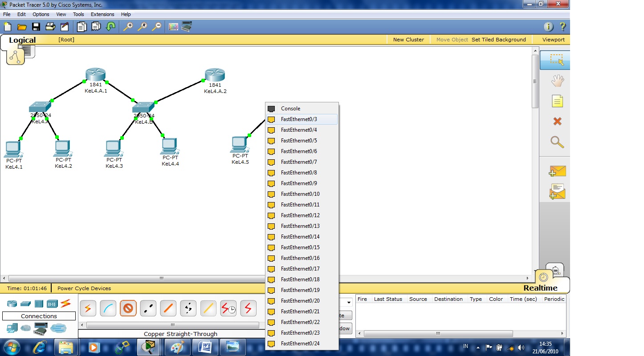644x356 pixels.
Task: Switch to Realtime mode tab
Action: (540, 288)
